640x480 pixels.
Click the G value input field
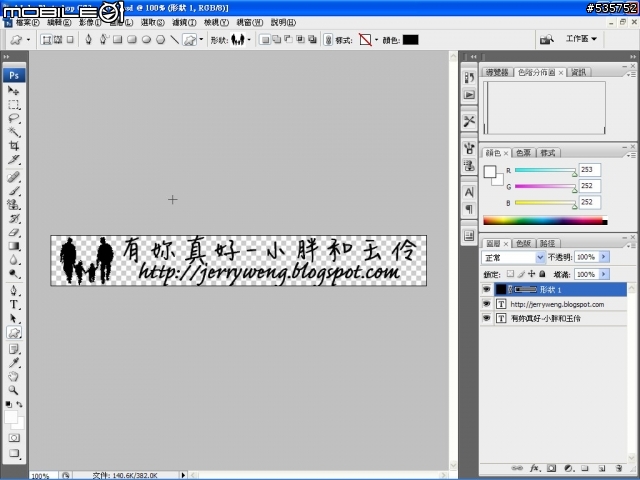589,186
